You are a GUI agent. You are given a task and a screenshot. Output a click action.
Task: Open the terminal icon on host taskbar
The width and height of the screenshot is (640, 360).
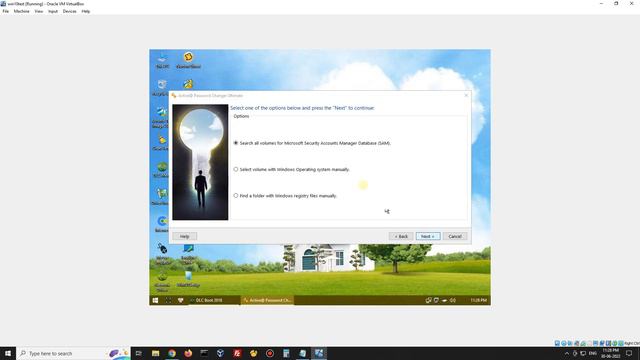tap(204, 353)
